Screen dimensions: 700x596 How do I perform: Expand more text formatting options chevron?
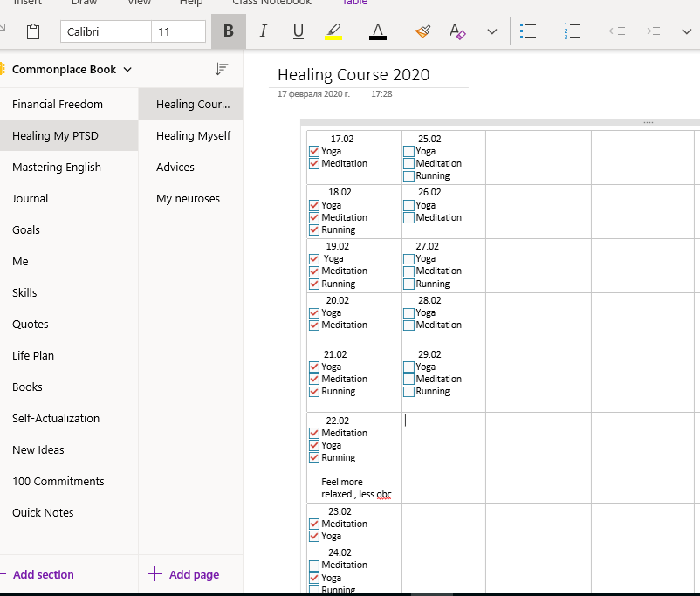[x=492, y=31]
